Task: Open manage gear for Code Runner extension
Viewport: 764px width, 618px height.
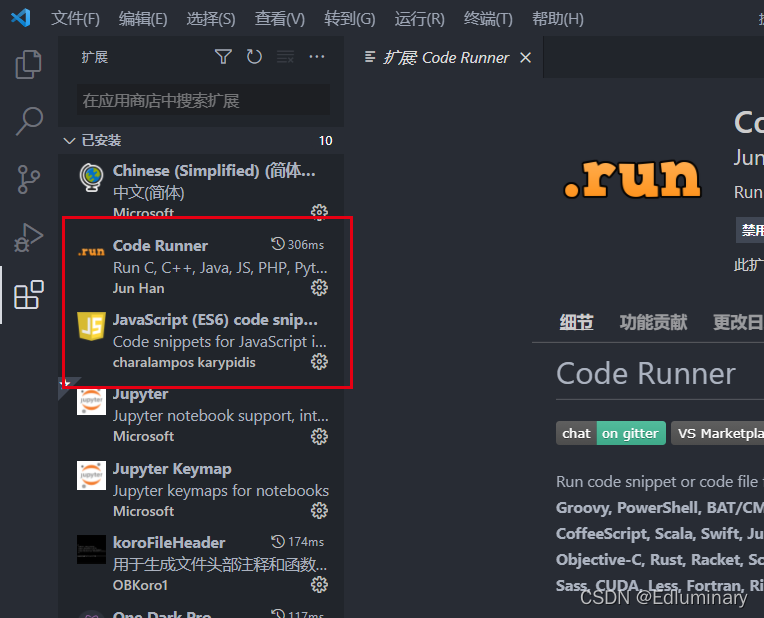Action: [319, 288]
